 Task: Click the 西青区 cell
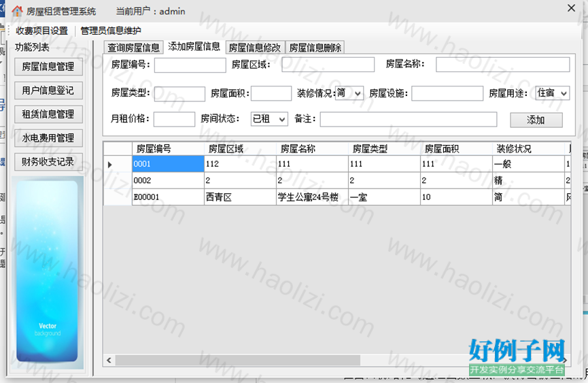[x=240, y=197]
